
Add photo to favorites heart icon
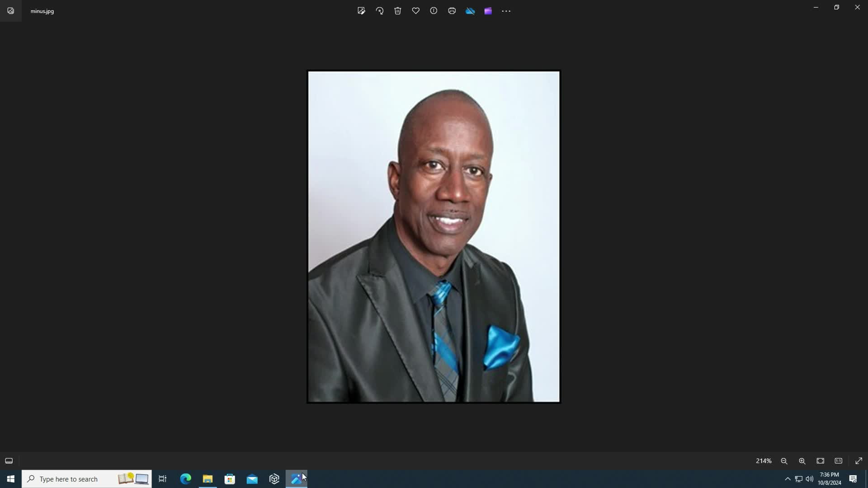coord(416,11)
